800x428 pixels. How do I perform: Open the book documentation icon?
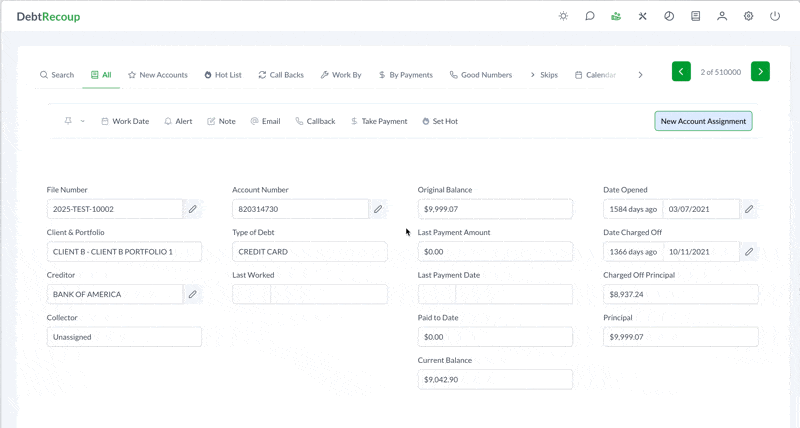pyautogui.click(x=695, y=16)
